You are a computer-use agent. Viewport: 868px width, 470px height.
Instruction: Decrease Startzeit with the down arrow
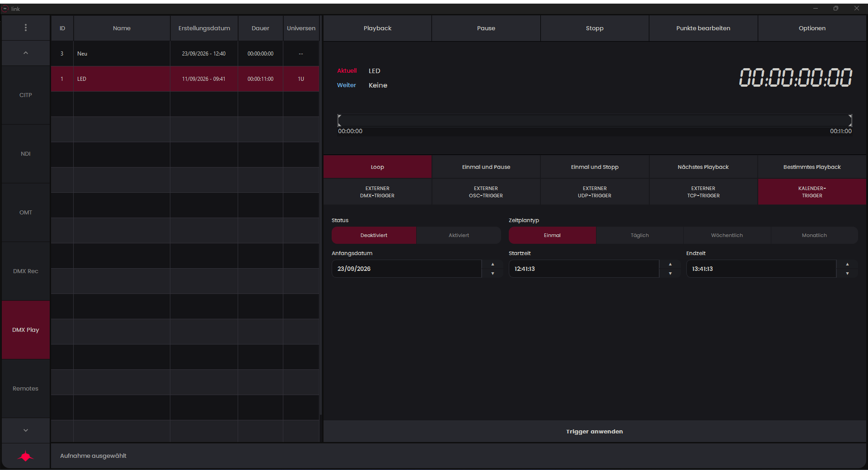(670, 274)
